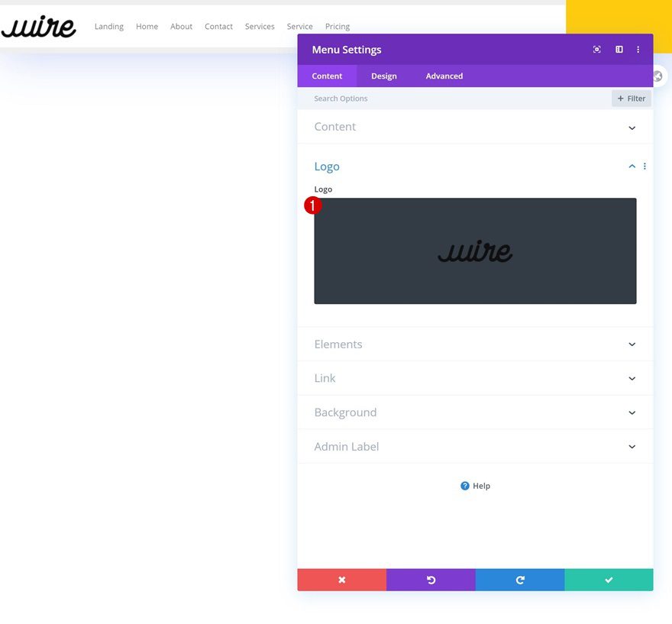672x624 pixels.
Task: Switch to the Design tab
Action: pos(384,76)
